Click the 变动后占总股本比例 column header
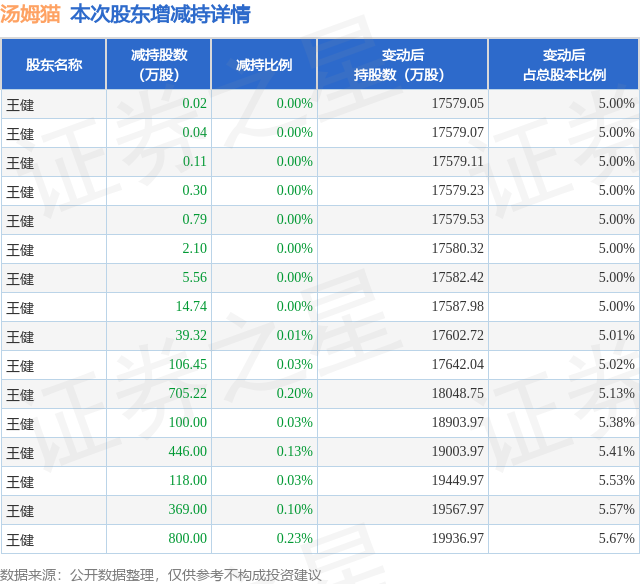The height and width of the screenshot is (584, 640). 564,64
